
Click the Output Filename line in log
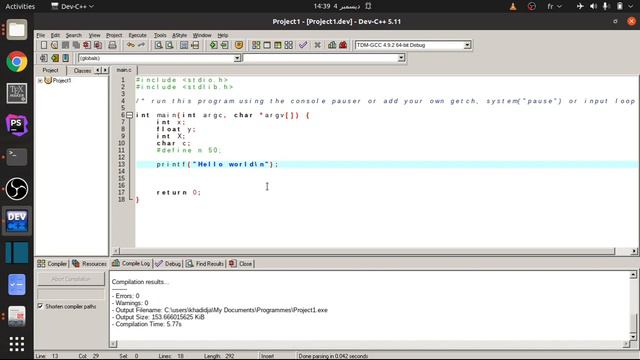[220, 310]
